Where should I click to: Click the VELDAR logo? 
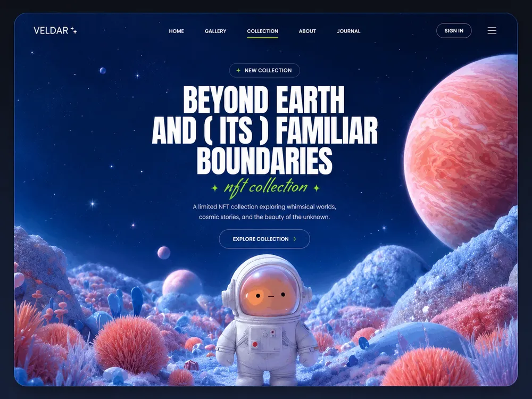[55, 30]
